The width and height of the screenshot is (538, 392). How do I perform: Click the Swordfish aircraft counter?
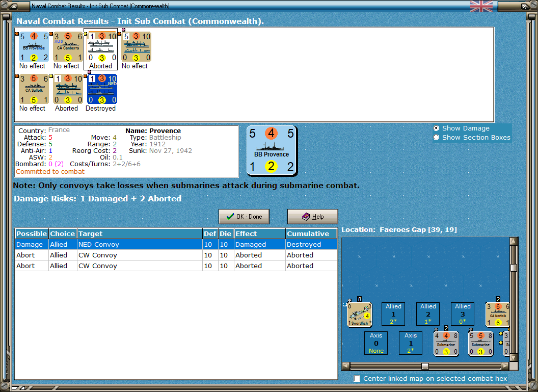coord(359,314)
